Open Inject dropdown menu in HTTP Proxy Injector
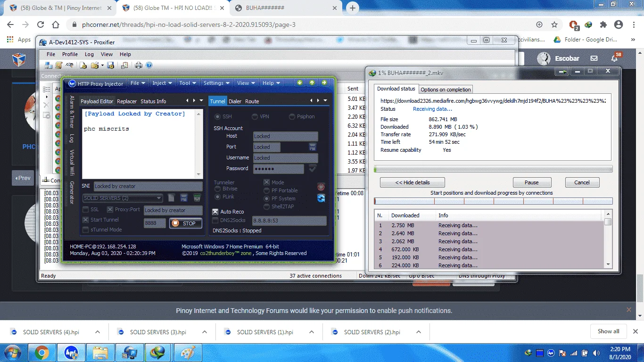The height and width of the screenshot is (362, 644). pos(161,83)
